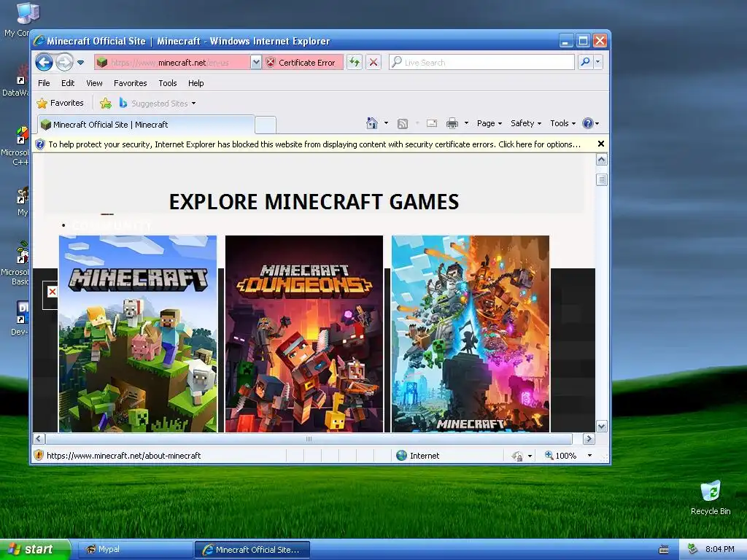The width and height of the screenshot is (747, 560).
Task: Click the Internet zone globe icon
Action: (402, 455)
